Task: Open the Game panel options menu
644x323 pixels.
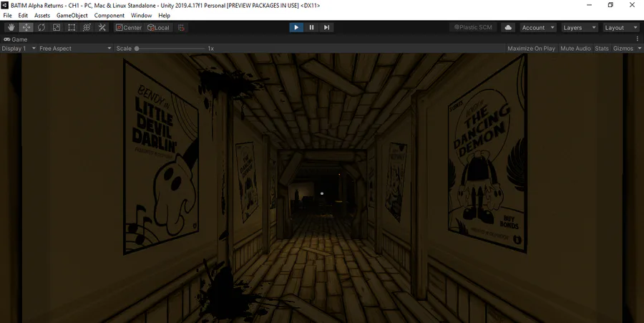Action: pos(638,39)
